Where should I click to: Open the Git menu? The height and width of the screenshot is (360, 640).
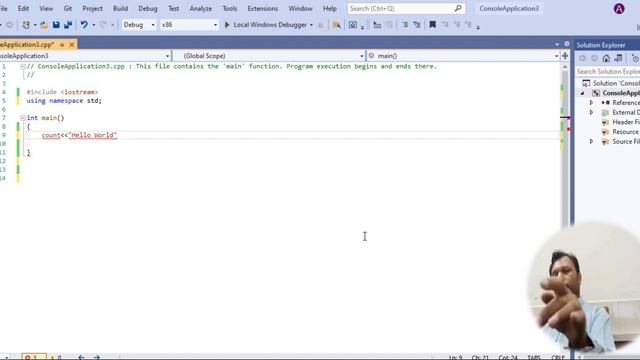point(68,8)
